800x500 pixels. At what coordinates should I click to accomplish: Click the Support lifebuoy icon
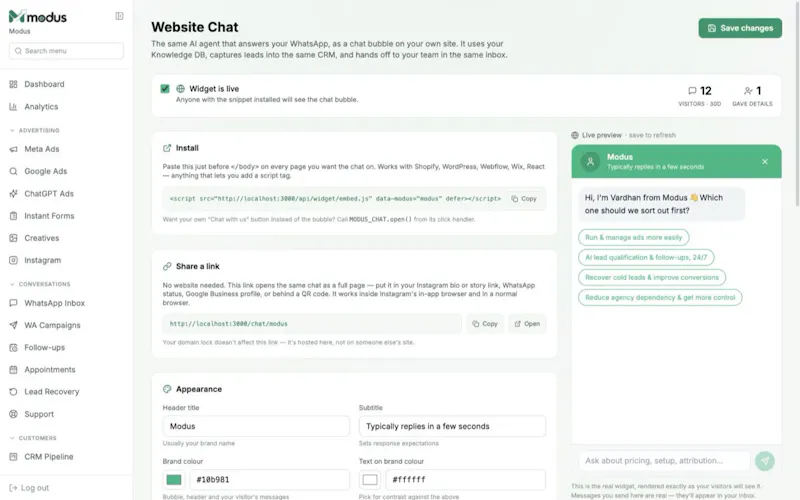click(x=13, y=414)
